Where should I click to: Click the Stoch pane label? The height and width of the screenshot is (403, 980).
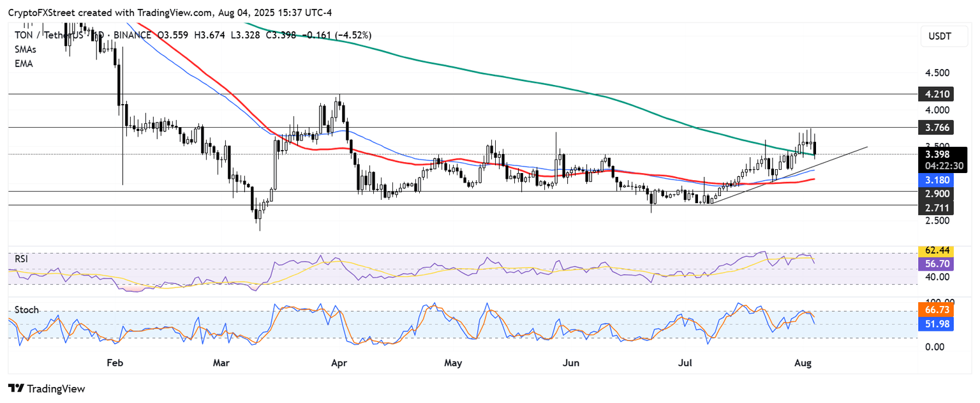point(27,310)
